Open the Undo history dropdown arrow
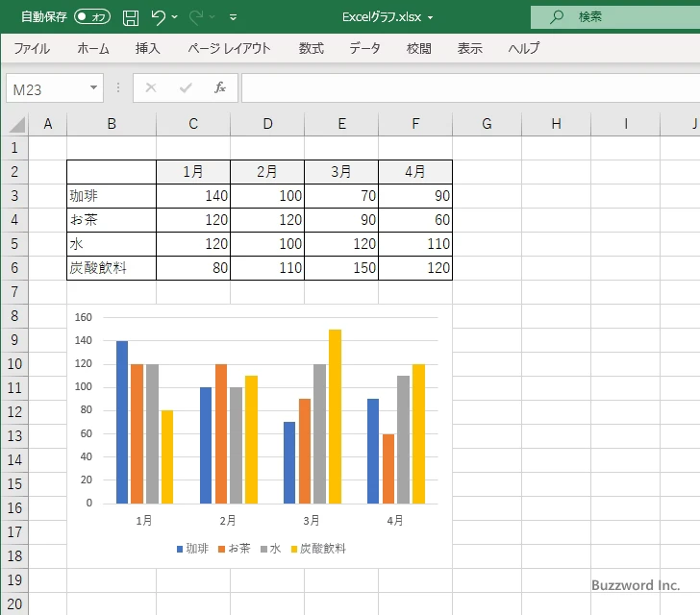Screen dimensions: 700x615 point(175,17)
